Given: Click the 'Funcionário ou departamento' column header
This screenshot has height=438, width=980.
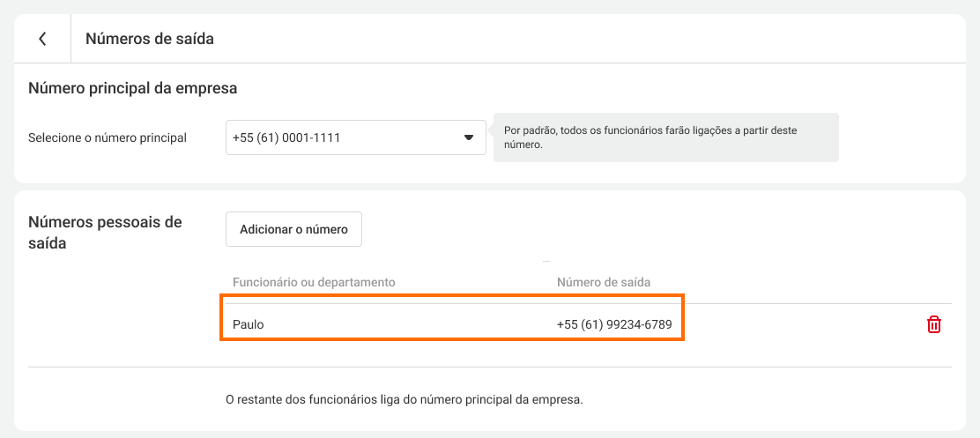Looking at the screenshot, I should [314, 282].
